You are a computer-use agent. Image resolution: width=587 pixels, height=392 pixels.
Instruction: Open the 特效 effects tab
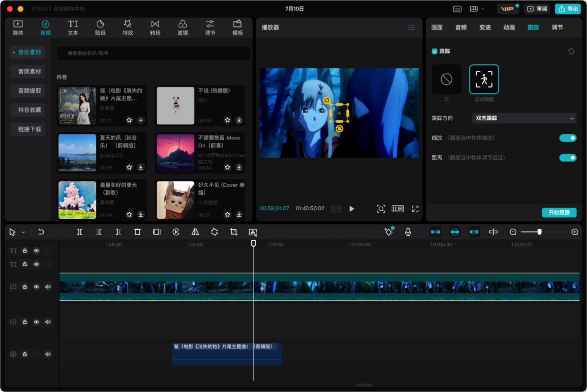(128, 27)
